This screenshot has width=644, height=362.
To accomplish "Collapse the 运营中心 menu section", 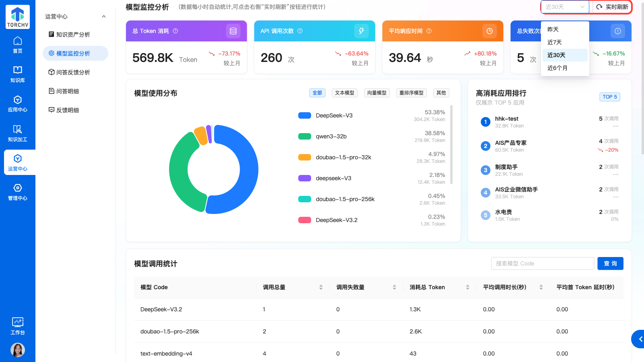I will 104,16.
